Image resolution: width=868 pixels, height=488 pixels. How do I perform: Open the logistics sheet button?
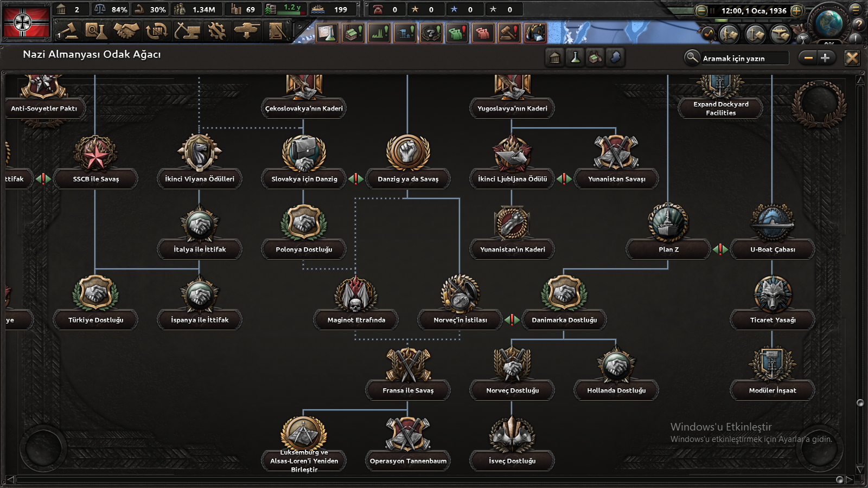click(x=277, y=31)
